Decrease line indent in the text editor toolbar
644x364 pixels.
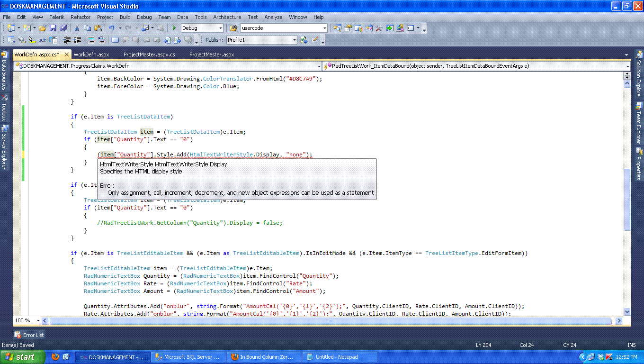click(67, 40)
